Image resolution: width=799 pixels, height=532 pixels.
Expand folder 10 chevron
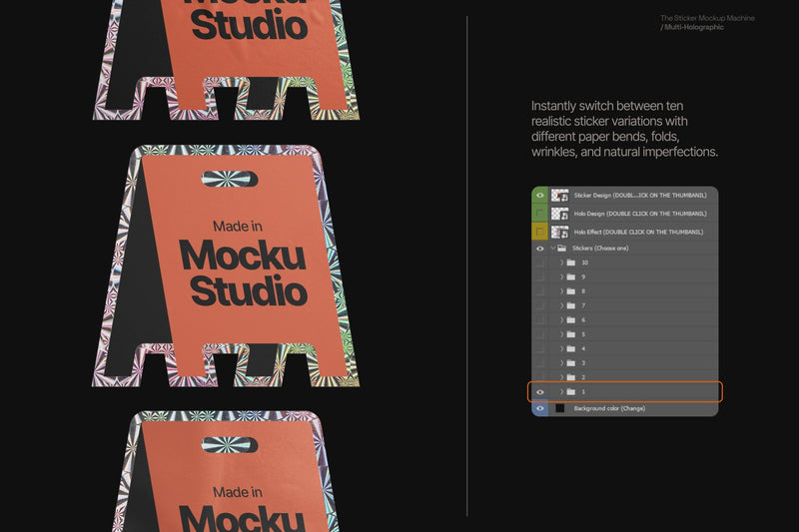(562, 263)
